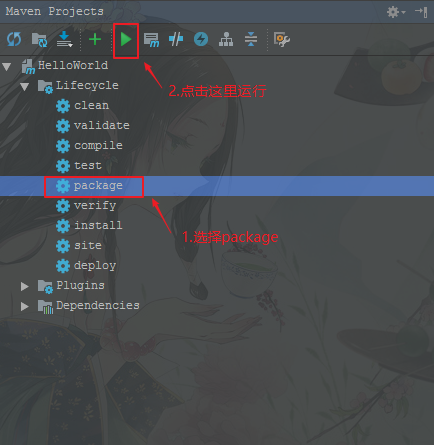This screenshot has width=434, height=445.
Task: Open Maven settings wrench icon
Action: coord(282,39)
